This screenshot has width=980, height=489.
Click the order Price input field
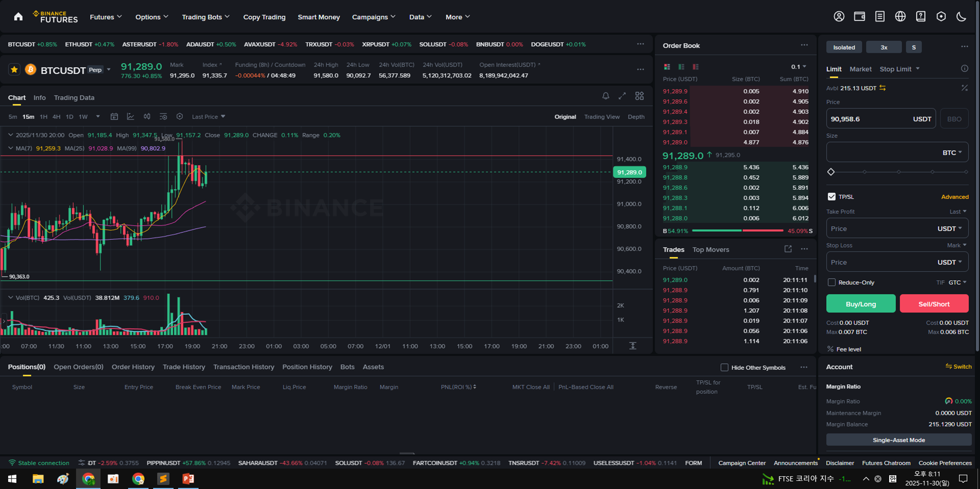click(881, 119)
